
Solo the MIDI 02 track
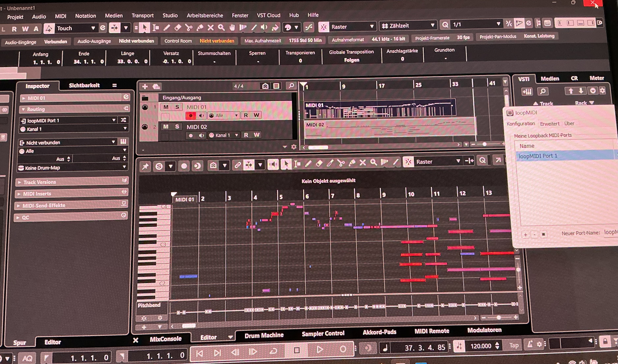click(x=177, y=127)
